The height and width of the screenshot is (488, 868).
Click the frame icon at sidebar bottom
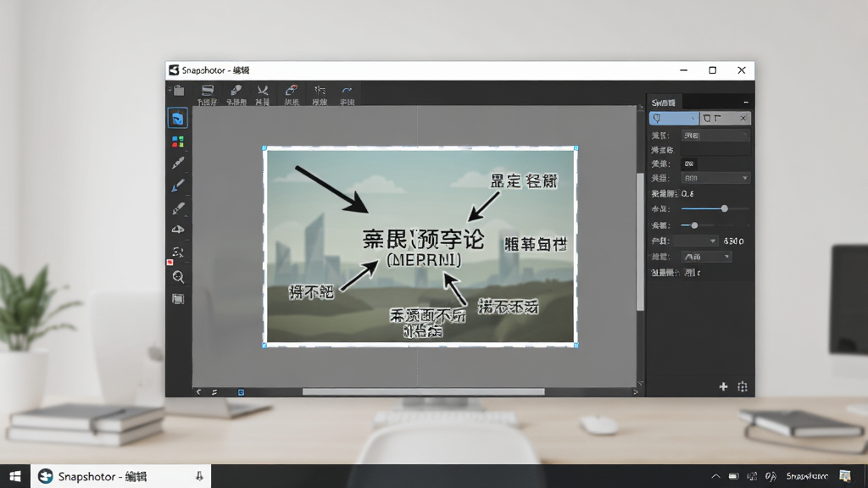pos(178,299)
